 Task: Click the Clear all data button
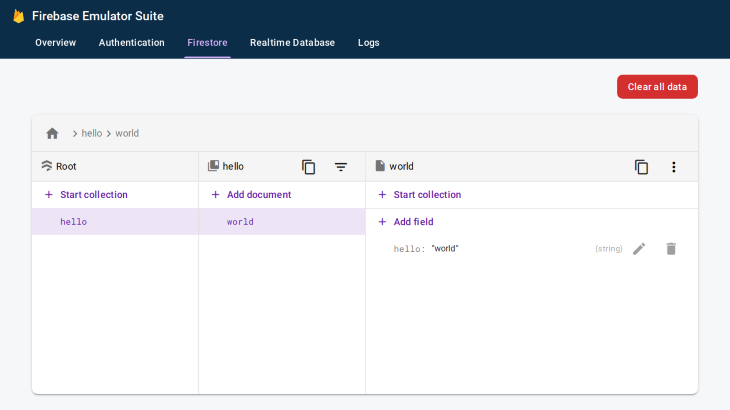point(657,87)
